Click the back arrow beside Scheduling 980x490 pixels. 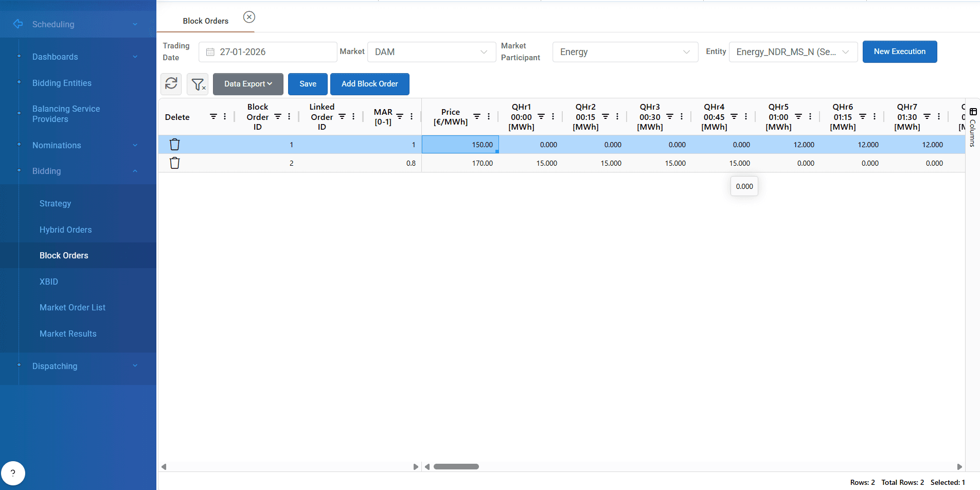coord(18,24)
